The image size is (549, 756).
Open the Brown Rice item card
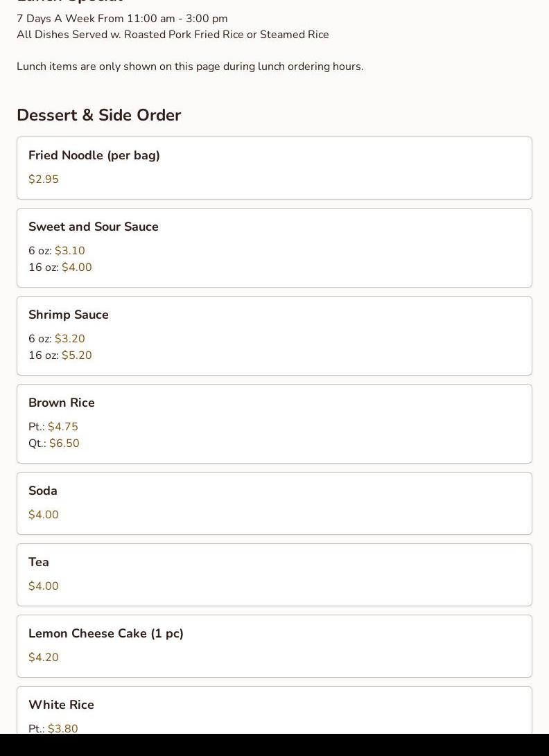[62, 403]
